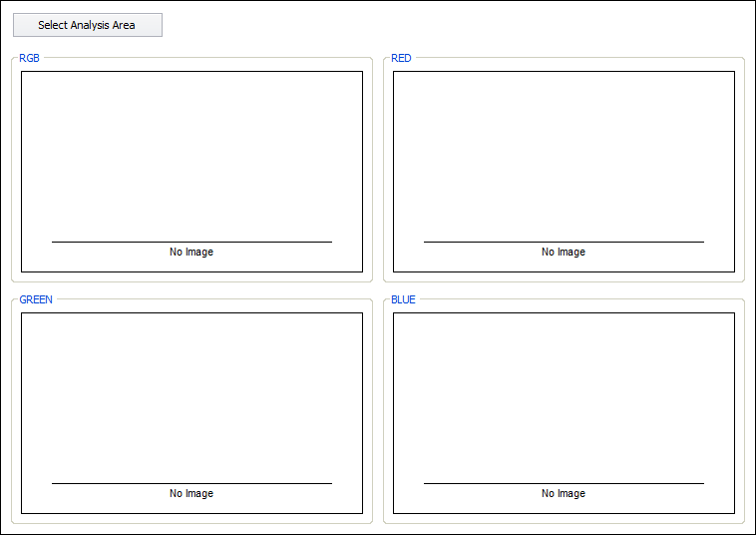Click the No Image text in RGB panel

click(191, 253)
